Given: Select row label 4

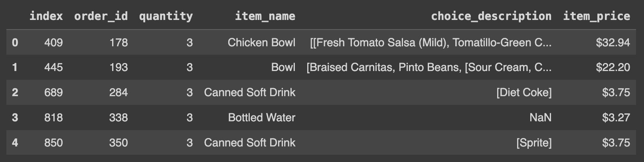Looking at the screenshot, I should pyautogui.click(x=15, y=143).
